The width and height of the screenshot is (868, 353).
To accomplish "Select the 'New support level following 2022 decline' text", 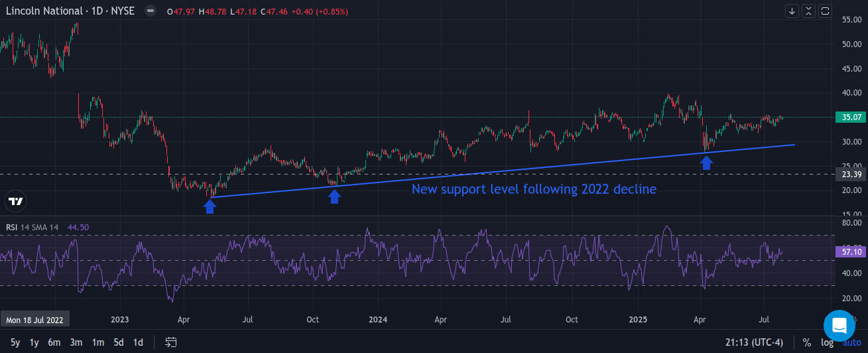I will (534, 189).
